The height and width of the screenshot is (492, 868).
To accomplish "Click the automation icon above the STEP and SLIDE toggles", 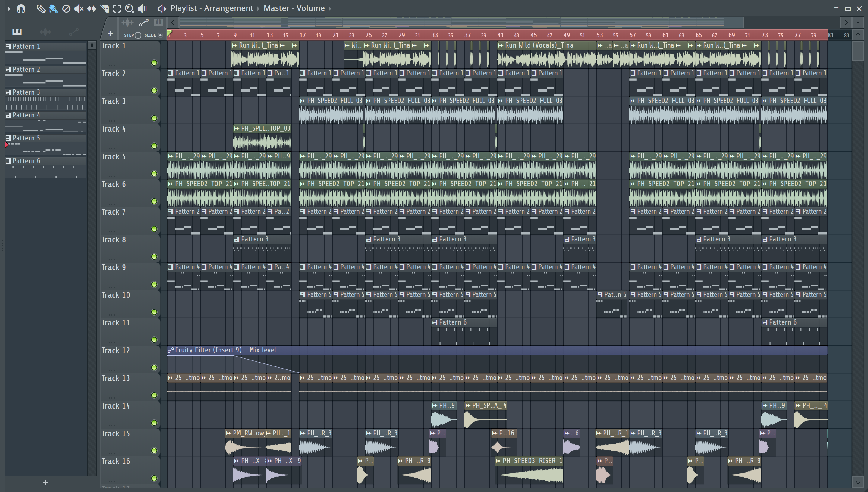I will [144, 23].
